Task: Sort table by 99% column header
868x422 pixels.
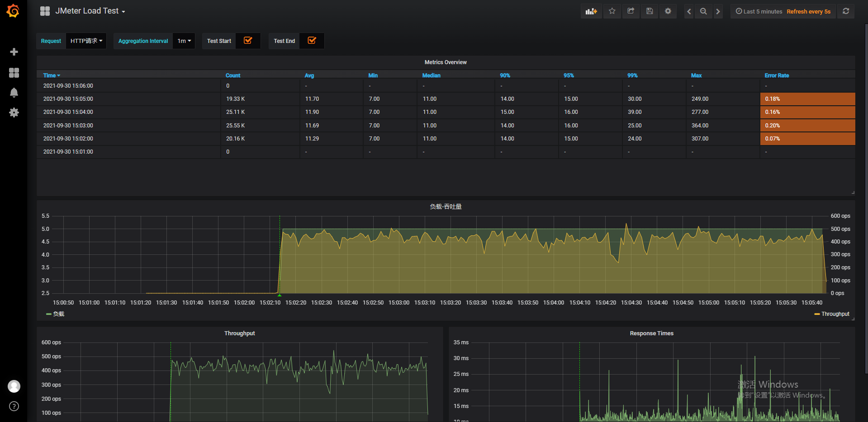Action: coord(632,75)
